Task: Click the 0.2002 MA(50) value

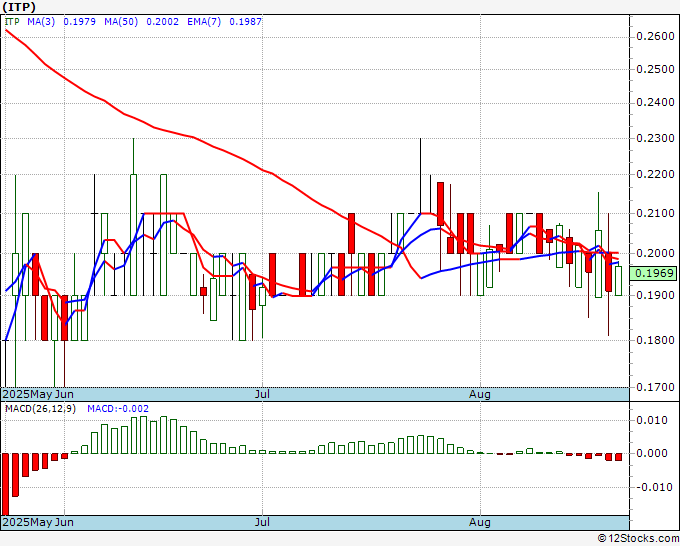Action: click(162, 22)
